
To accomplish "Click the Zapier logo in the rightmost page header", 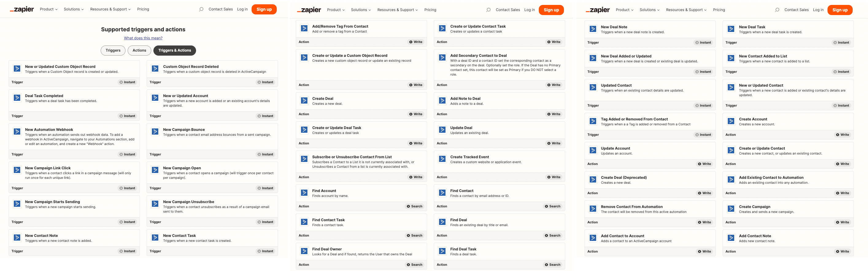I will point(598,10).
